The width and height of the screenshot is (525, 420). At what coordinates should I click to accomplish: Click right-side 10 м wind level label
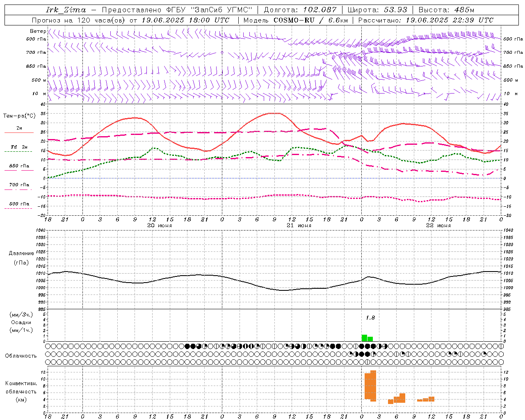(510, 94)
